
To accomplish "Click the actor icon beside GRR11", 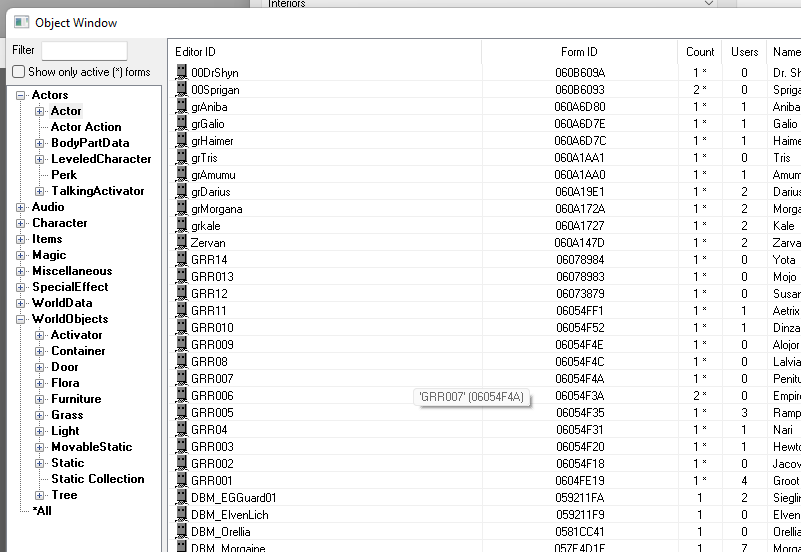I will [x=181, y=310].
